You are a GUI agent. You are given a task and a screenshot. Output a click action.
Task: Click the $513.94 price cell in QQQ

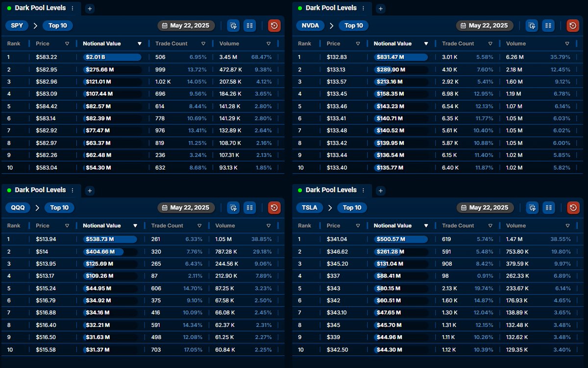point(47,239)
